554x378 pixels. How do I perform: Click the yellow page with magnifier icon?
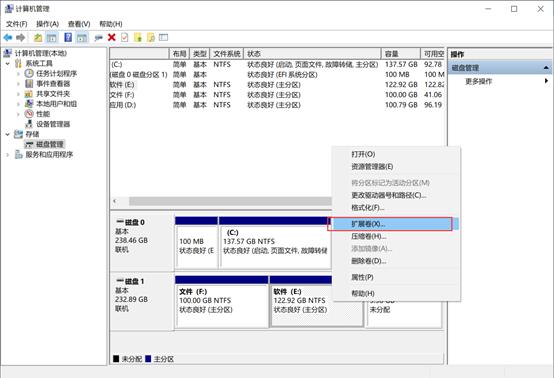click(x=151, y=37)
